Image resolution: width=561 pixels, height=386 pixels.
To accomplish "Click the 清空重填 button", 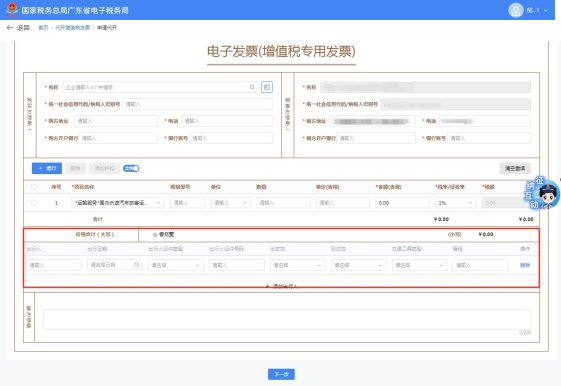I will [515, 168].
